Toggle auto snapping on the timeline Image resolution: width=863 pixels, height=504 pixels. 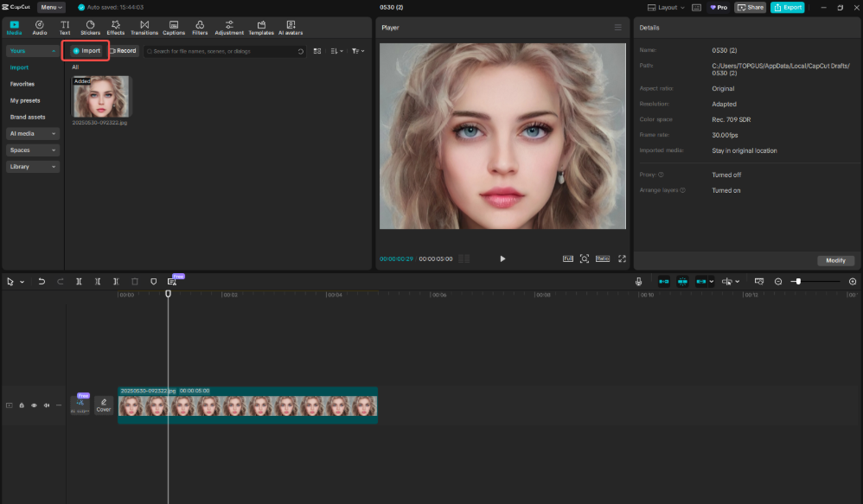click(682, 282)
